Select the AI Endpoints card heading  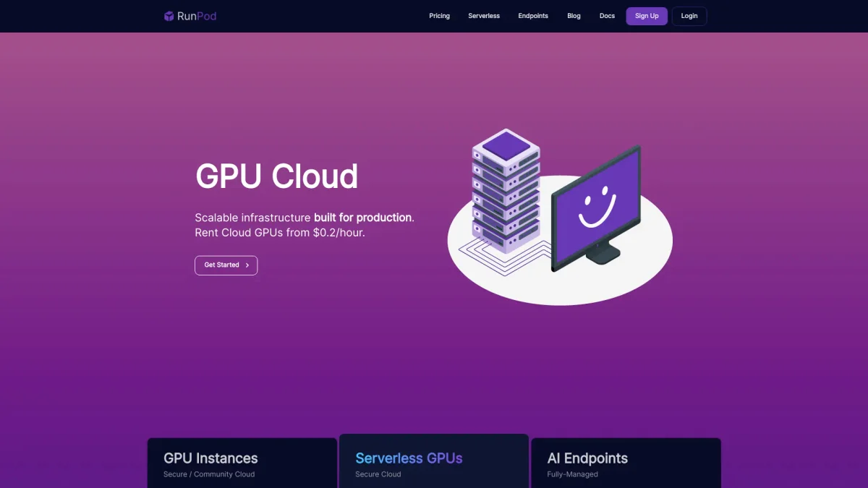587,458
